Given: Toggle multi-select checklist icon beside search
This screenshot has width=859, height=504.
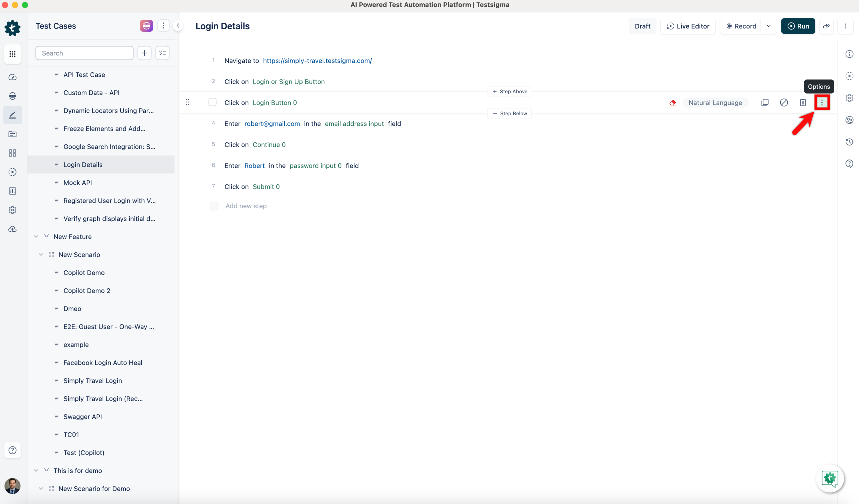Looking at the screenshot, I should point(162,53).
